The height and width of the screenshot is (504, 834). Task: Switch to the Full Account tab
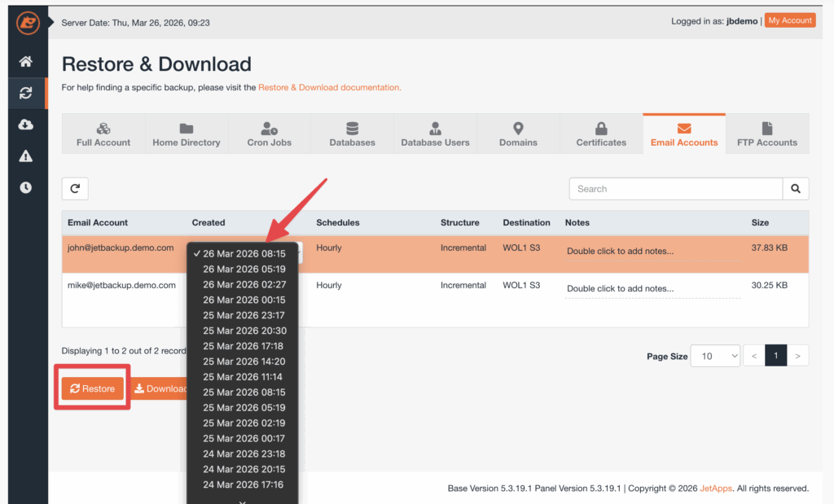pos(103,134)
